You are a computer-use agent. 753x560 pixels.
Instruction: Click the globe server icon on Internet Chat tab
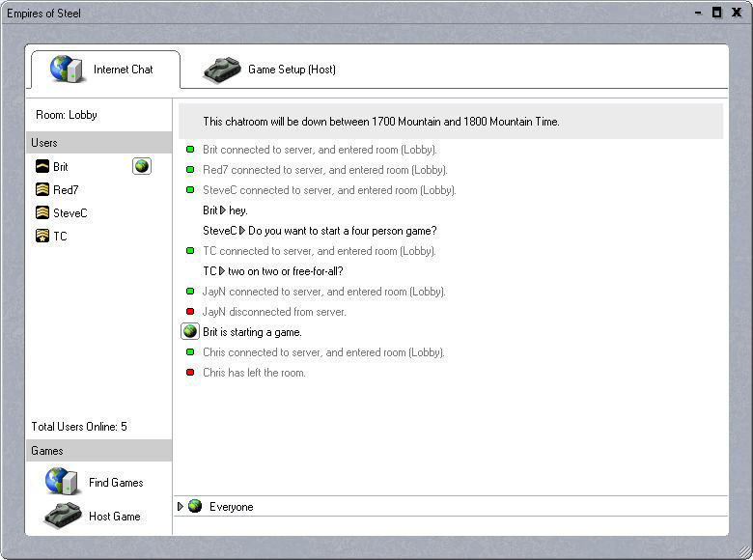pos(66,70)
